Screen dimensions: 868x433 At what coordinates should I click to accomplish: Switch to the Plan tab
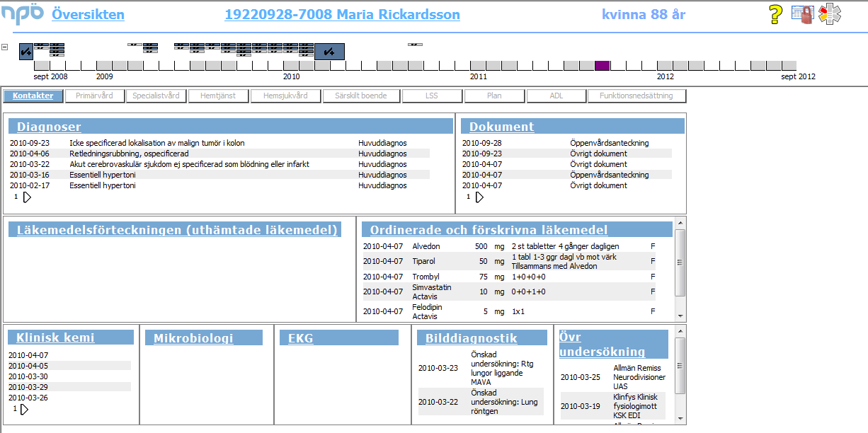click(x=494, y=96)
